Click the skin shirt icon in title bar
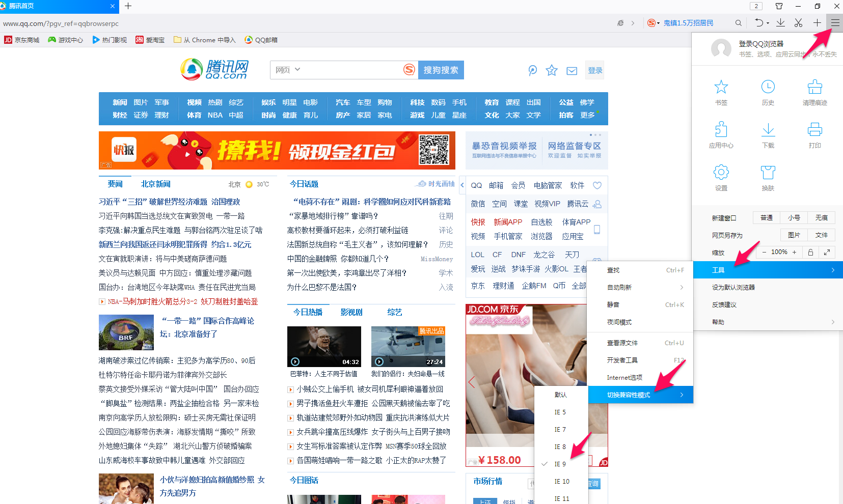This screenshot has width=843, height=504. [779, 6]
